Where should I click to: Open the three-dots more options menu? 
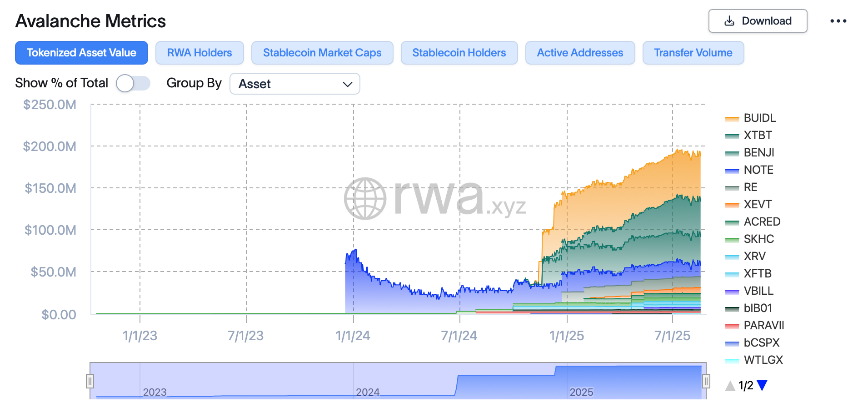pyautogui.click(x=838, y=21)
